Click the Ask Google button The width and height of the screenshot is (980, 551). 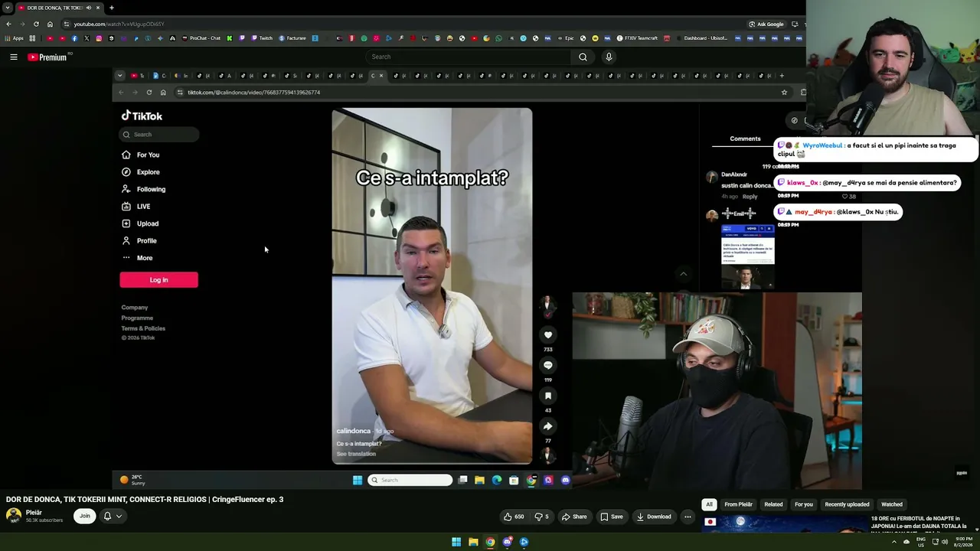pyautogui.click(x=766, y=24)
